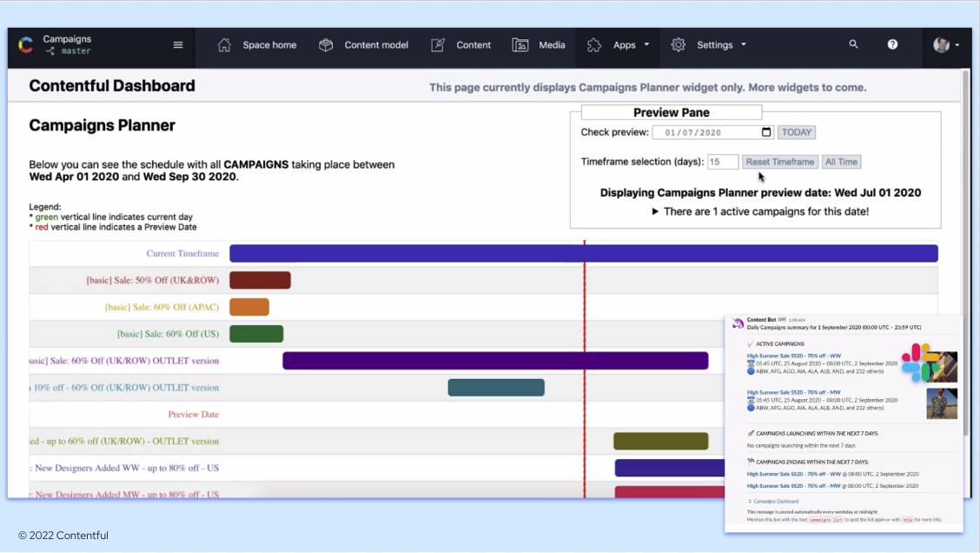Open first High Summer Sale WW link
The height and width of the screenshot is (553, 980).
(794, 356)
